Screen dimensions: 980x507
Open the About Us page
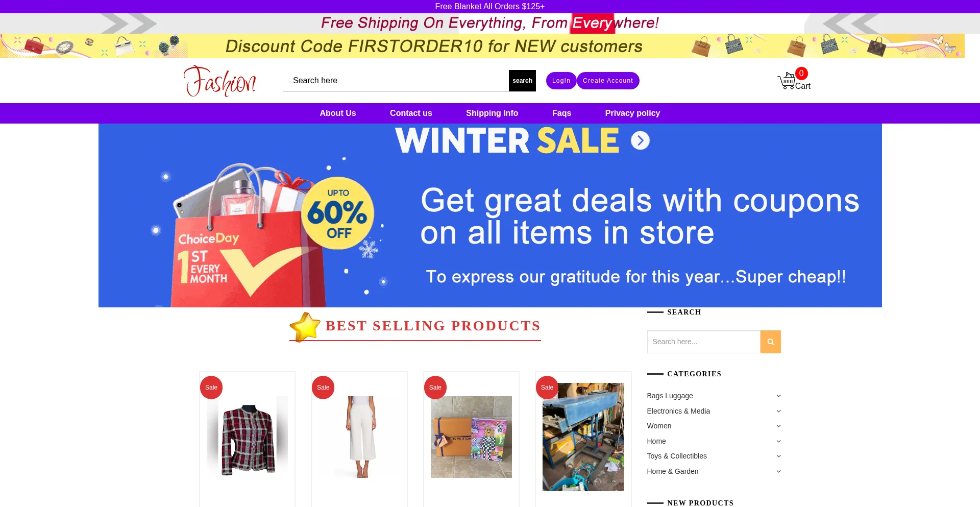338,113
